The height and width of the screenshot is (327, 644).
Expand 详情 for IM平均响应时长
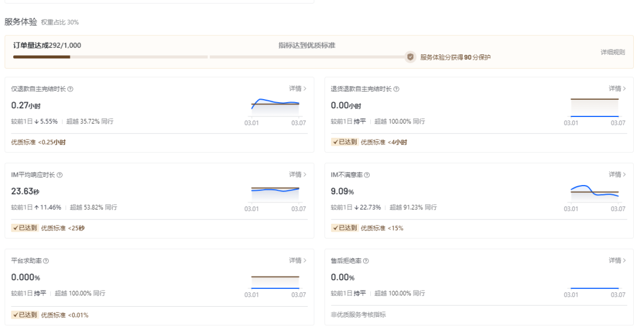tap(298, 174)
